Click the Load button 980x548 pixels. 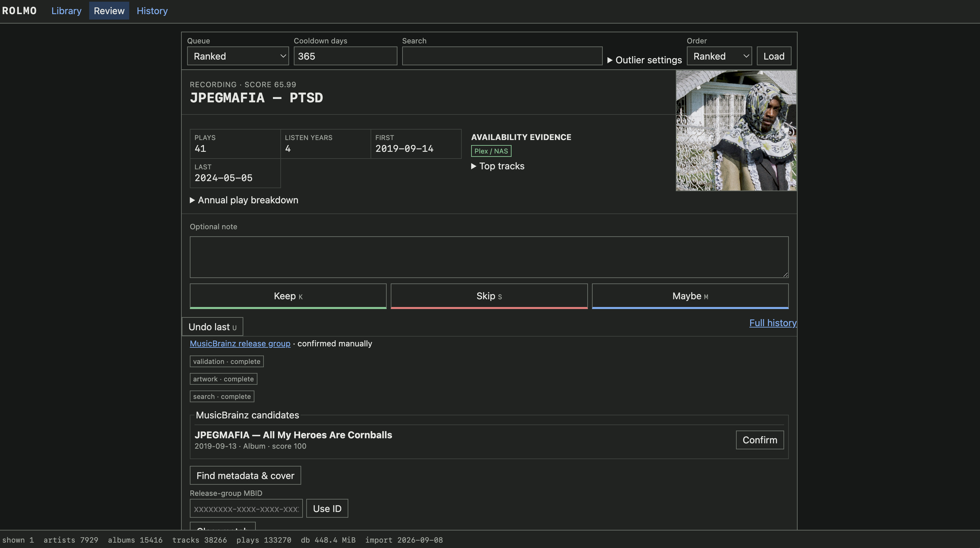[774, 56]
